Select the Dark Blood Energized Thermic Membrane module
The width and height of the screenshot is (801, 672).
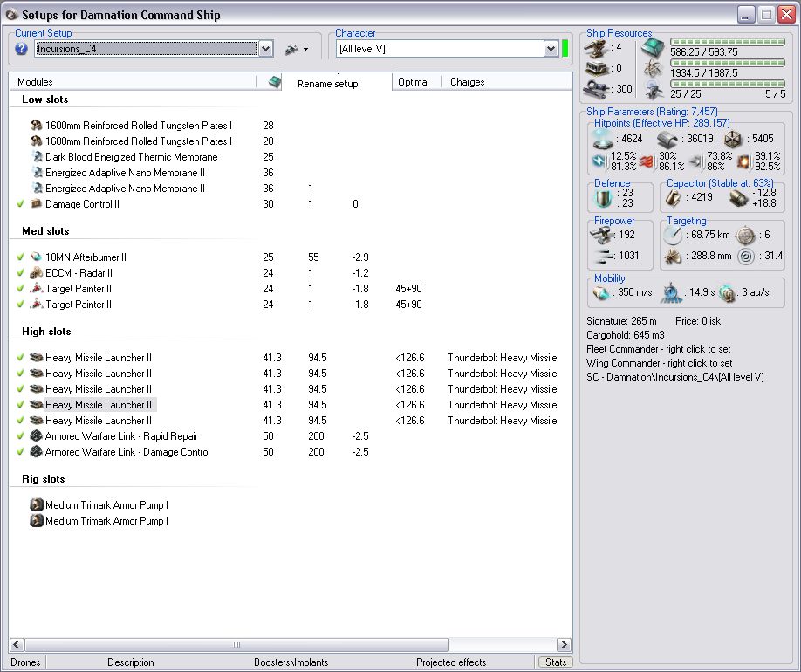131,157
